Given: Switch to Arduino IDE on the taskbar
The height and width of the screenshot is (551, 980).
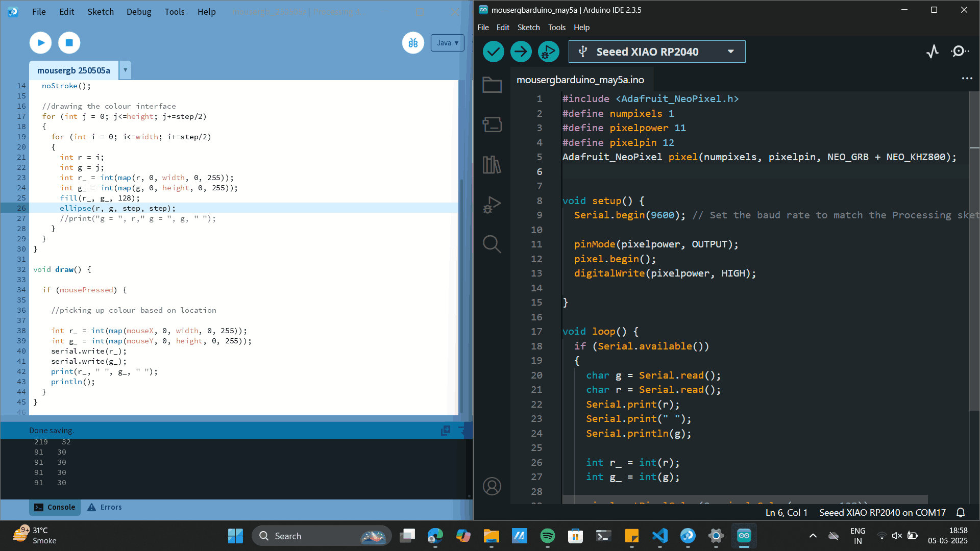Looking at the screenshot, I should [744, 536].
